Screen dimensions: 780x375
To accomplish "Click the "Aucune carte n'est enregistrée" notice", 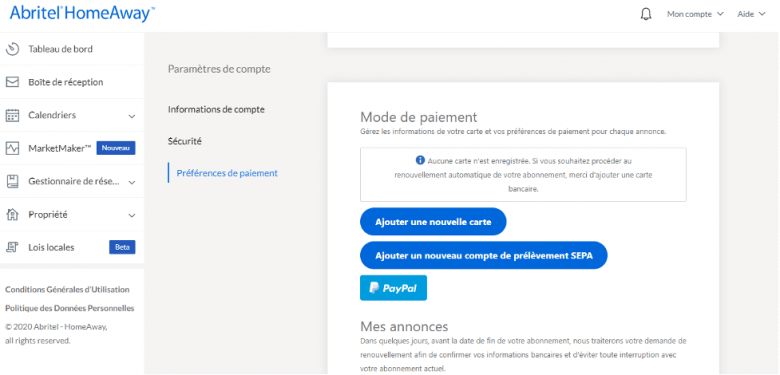I will point(523,175).
